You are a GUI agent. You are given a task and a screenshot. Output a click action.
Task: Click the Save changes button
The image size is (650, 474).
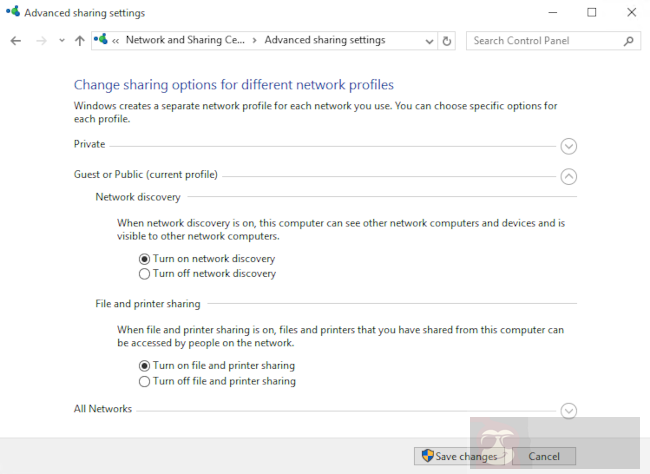[x=459, y=456]
